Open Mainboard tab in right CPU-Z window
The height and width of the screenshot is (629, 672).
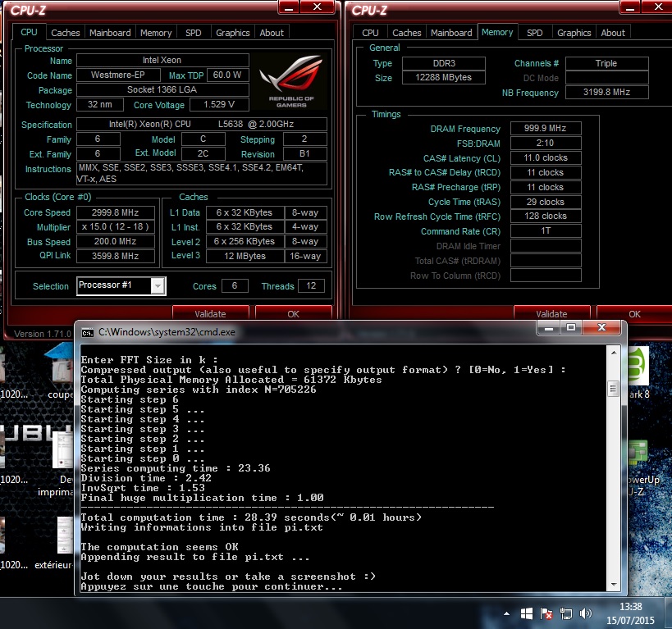click(451, 33)
